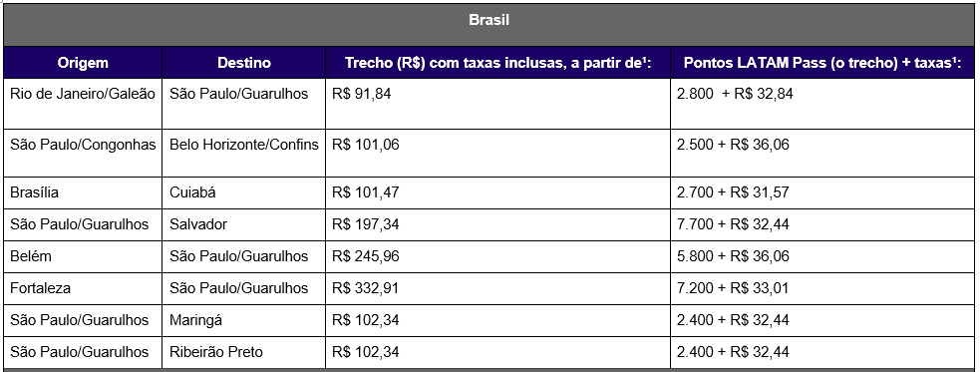
Task: Click the R$ 332,91 price cell
Action: pyautogui.click(x=498, y=288)
